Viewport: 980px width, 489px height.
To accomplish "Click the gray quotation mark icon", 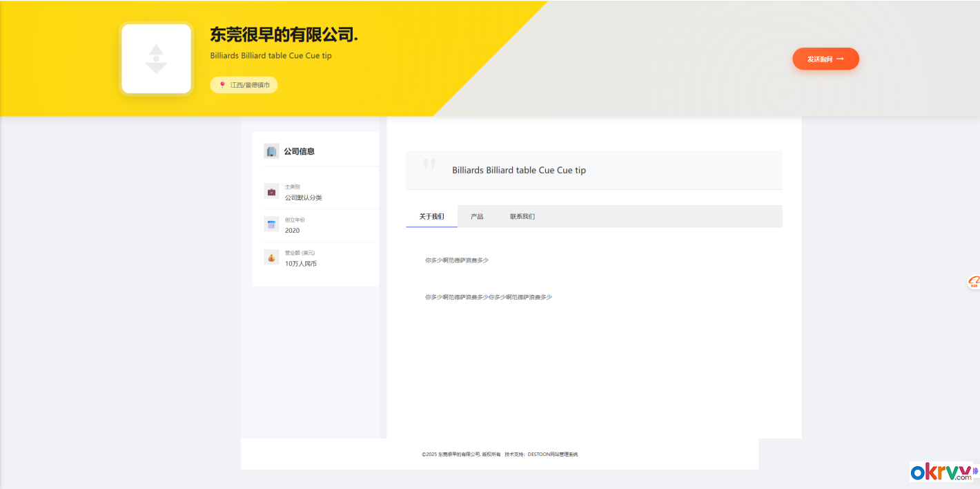I will point(429,164).
